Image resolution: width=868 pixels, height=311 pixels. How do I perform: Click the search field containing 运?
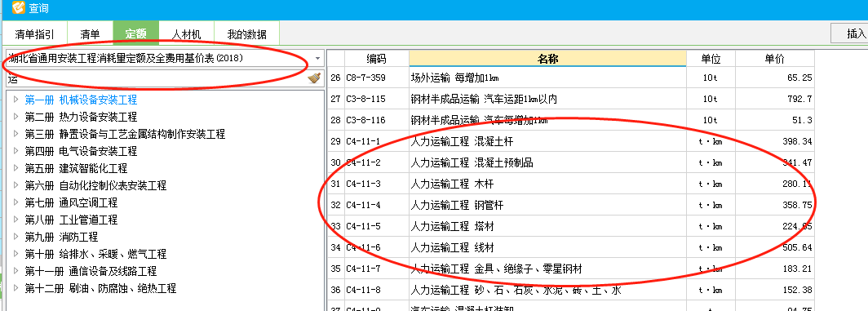click(x=156, y=78)
